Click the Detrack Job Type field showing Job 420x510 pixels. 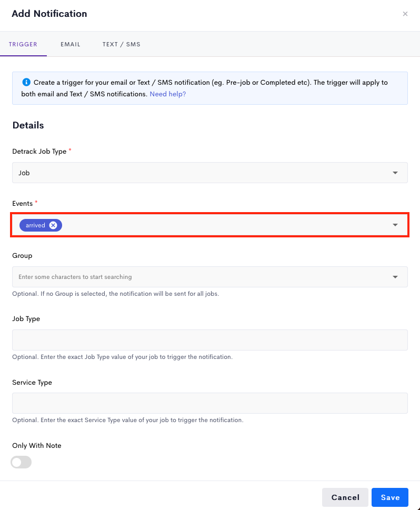click(x=210, y=173)
